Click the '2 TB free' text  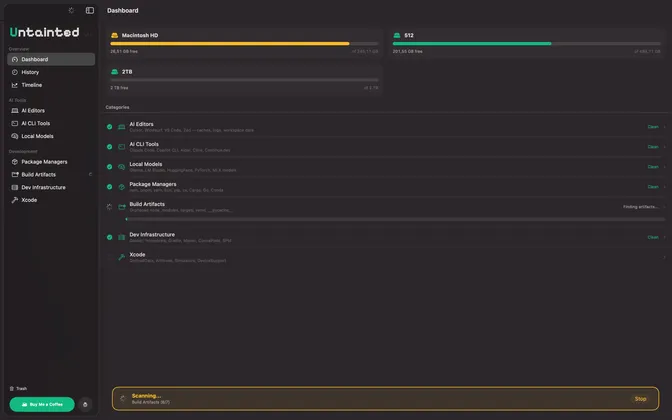[119, 88]
